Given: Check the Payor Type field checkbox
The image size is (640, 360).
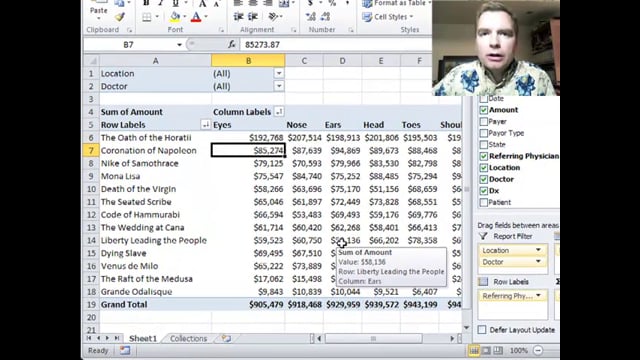Looking at the screenshot, I should tap(484, 133).
